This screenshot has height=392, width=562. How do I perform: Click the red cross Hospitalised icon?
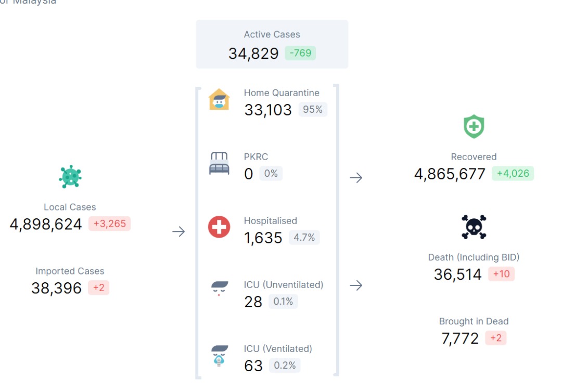[x=219, y=227]
